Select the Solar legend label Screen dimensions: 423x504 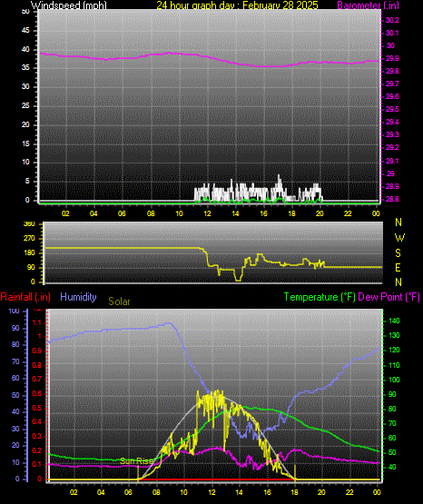pos(119,301)
